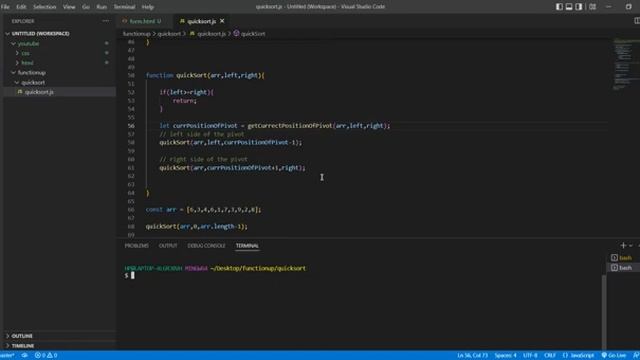The width and height of the screenshot is (640, 360).
Task: Open the File menu
Action: click(5, 7)
